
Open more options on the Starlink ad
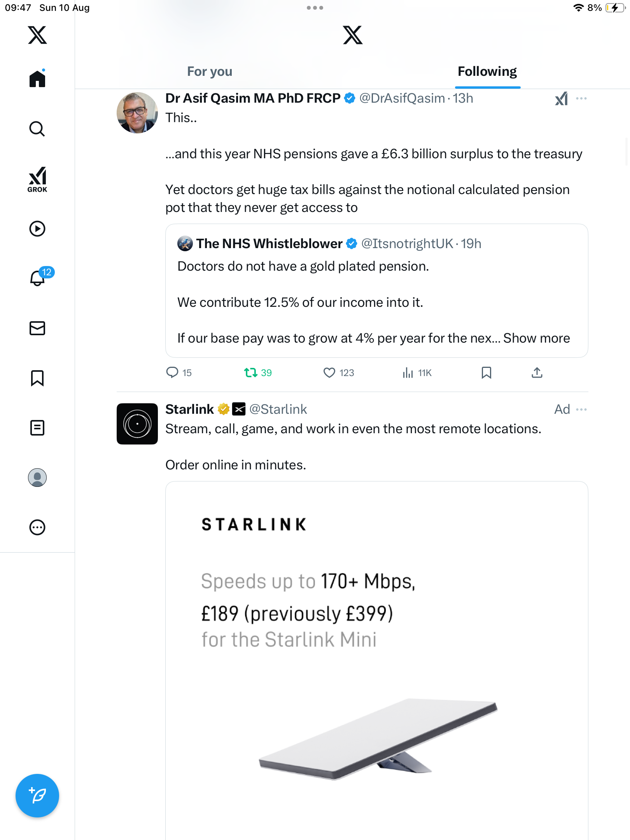click(x=581, y=409)
